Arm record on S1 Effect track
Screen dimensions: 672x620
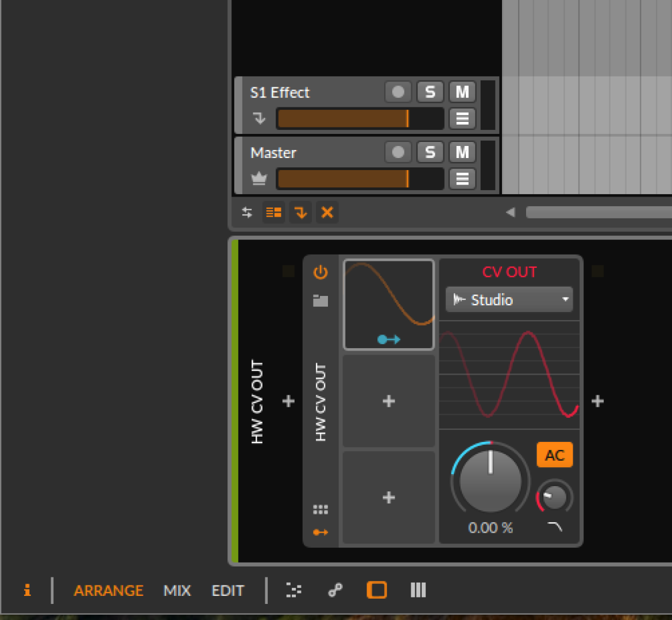pyautogui.click(x=398, y=92)
